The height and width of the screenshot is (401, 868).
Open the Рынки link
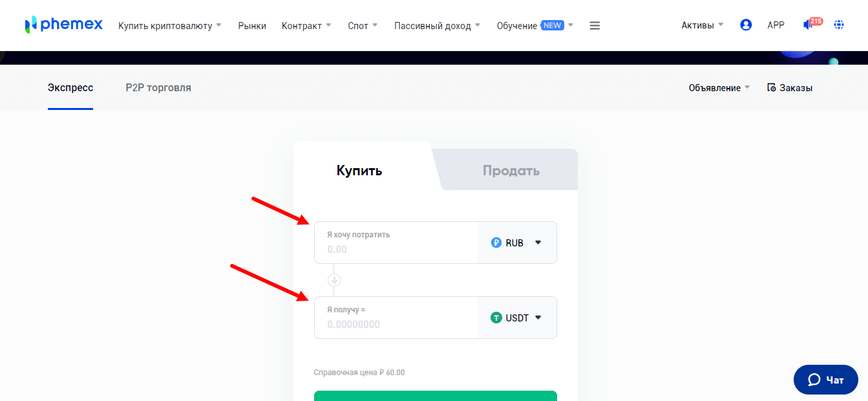coord(252,26)
